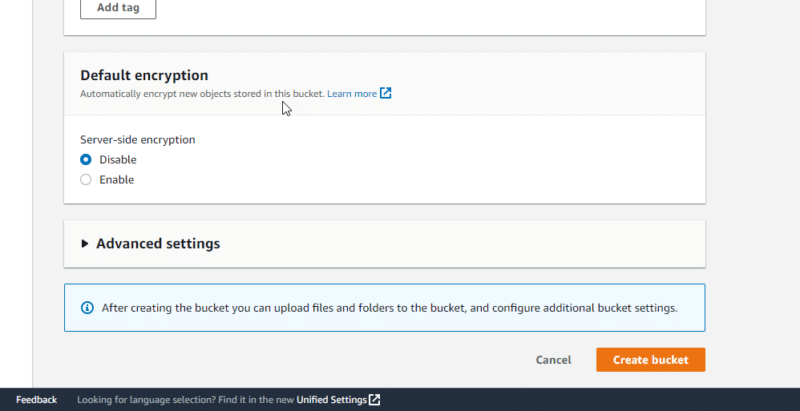The image size is (800, 411).
Task: Click the 'Automatically encrypt new objects' description
Action: pos(201,94)
